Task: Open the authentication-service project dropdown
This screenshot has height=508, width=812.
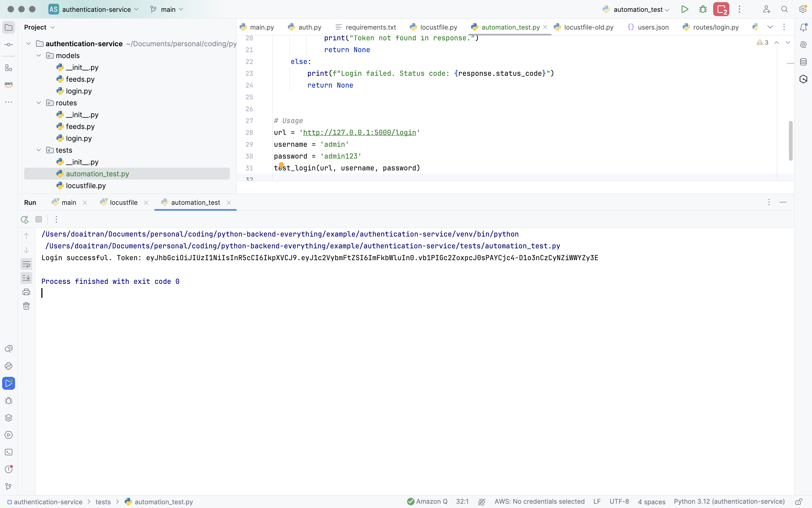Action: [x=94, y=9]
